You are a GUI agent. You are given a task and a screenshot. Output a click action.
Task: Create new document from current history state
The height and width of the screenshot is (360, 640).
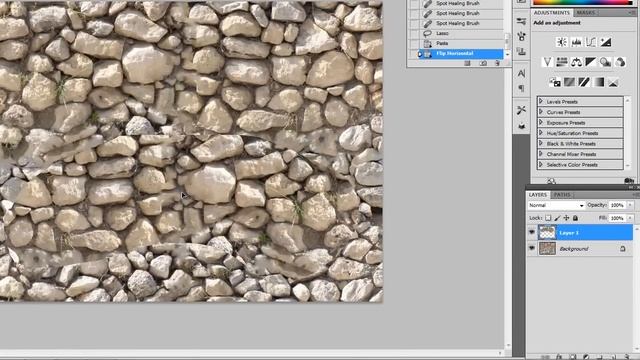(x=468, y=63)
